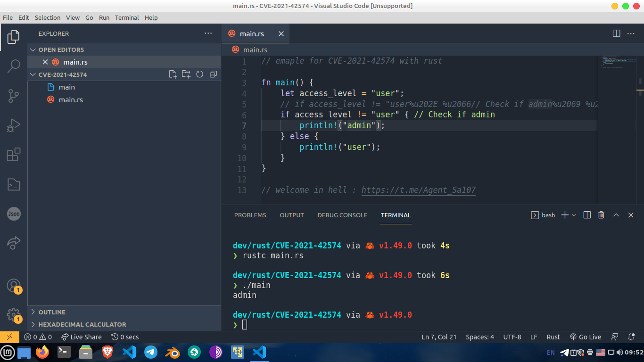Image resolution: width=644 pixels, height=362 pixels.
Task: Select the main.rs editor tab
Action: 256,34
